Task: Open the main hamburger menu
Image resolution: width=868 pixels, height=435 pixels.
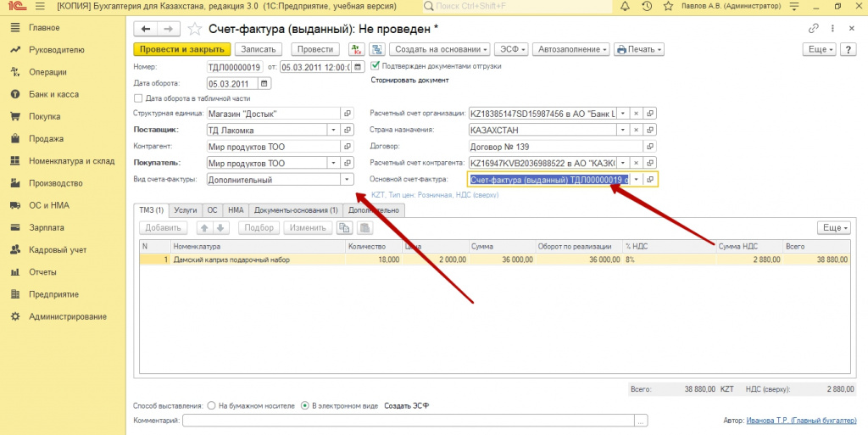Action: [40, 7]
